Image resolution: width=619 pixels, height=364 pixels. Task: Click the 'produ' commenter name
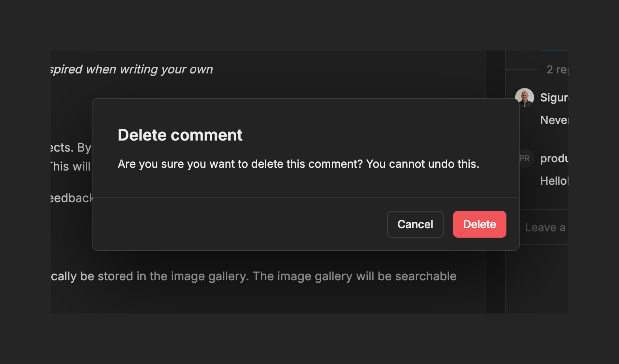click(x=554, y=158)
